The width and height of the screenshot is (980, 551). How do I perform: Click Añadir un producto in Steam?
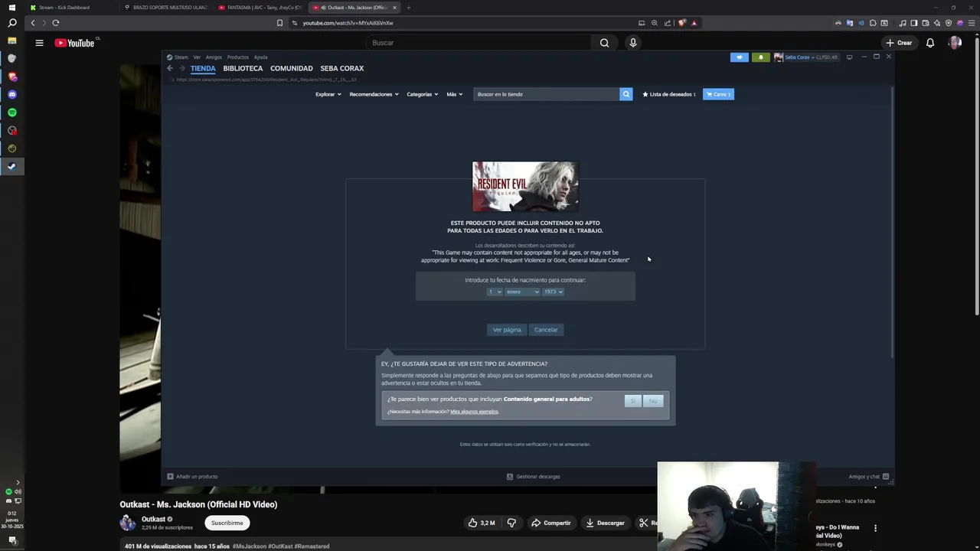point(192,477)
